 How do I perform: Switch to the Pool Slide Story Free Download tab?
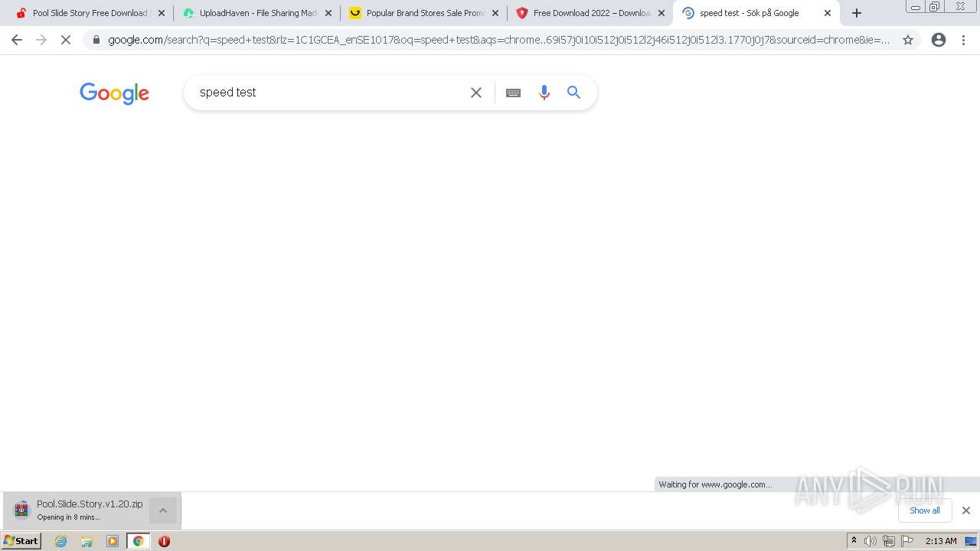[90, 13]
